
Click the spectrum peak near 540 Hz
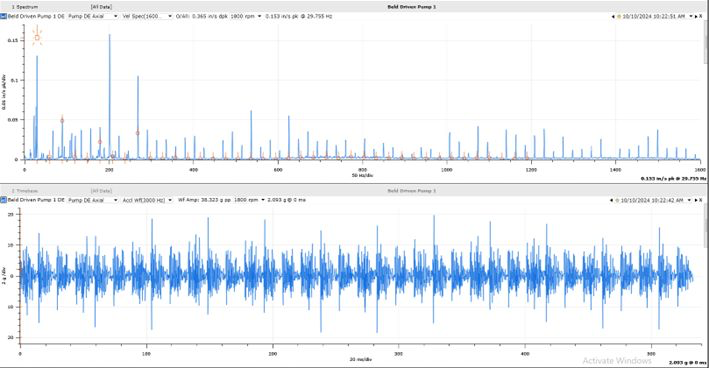tap(251, 135)
